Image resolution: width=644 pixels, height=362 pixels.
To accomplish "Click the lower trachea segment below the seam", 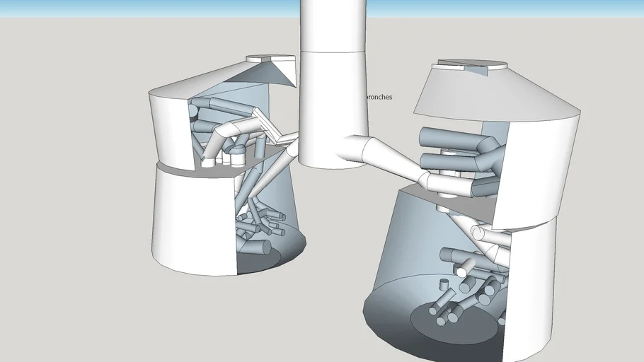I will (x=331, y=106).
